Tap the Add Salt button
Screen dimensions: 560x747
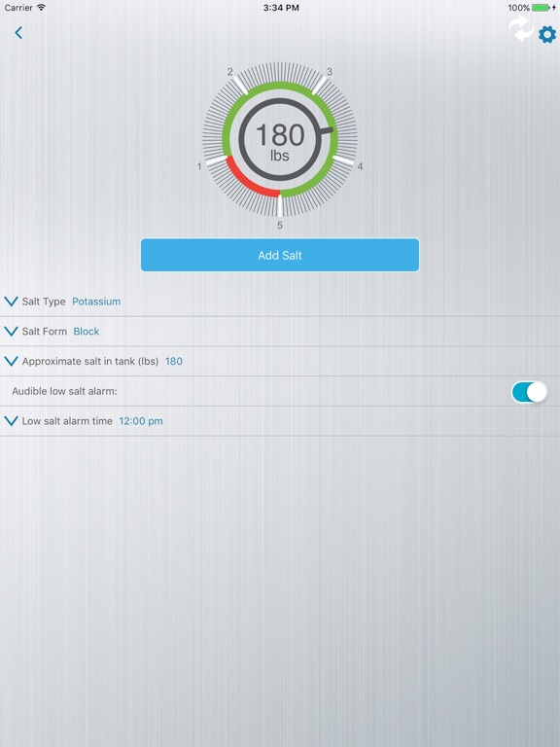(x=280, y=256)
